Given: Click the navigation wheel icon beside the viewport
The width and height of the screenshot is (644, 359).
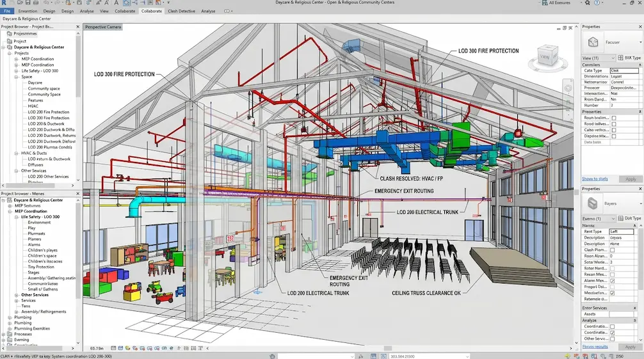Looking at the screenshot, I should click(x=568, y=88).
